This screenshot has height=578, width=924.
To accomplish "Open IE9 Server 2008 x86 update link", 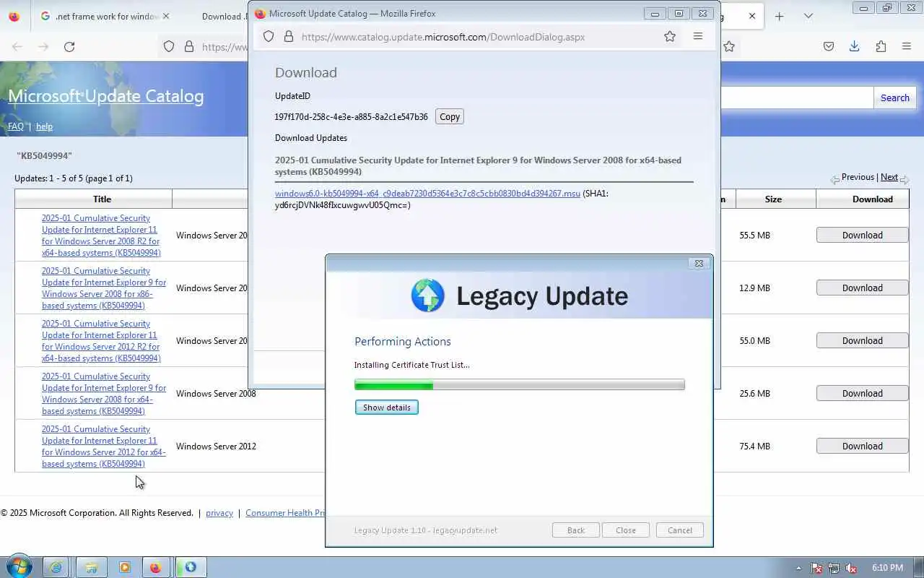I will (104, 288).
